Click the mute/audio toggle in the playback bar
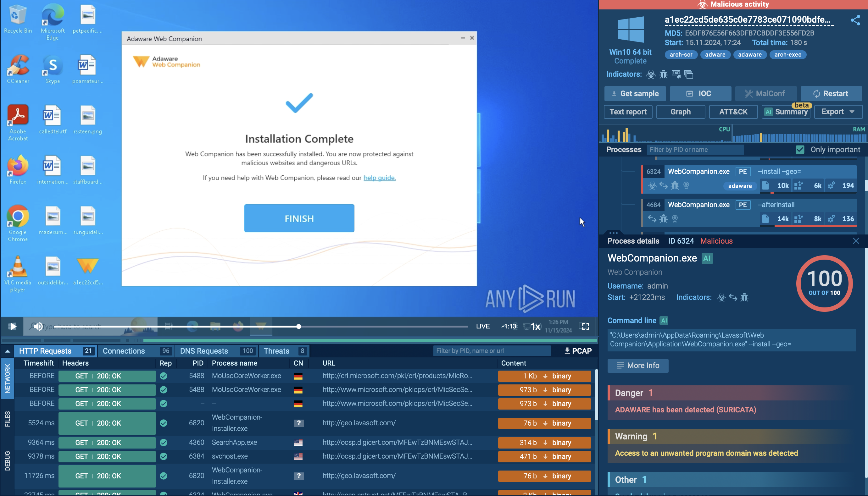Viewport: 868px width, 496px height. (38, 326)
